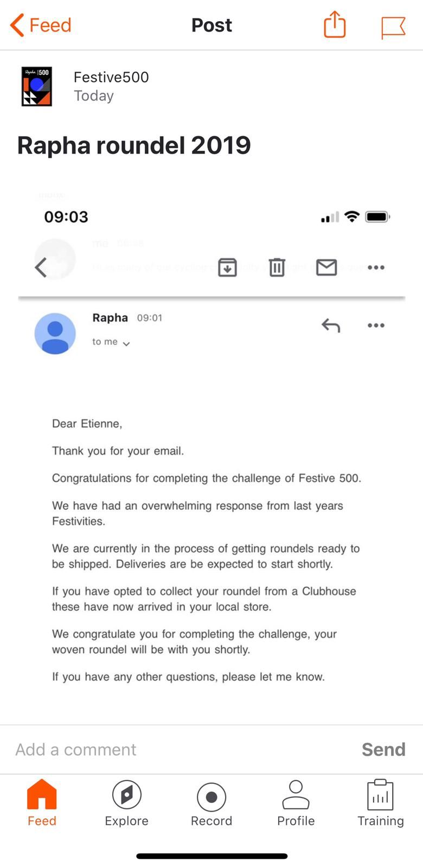Viewport: 423px width, 868px height.
Task: Tap the trash delete icon
Action: click(x=277, y=267)
